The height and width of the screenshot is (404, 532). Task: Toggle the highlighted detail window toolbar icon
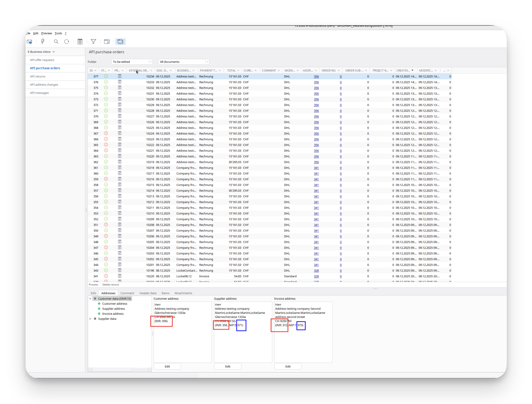click(120, 42)
